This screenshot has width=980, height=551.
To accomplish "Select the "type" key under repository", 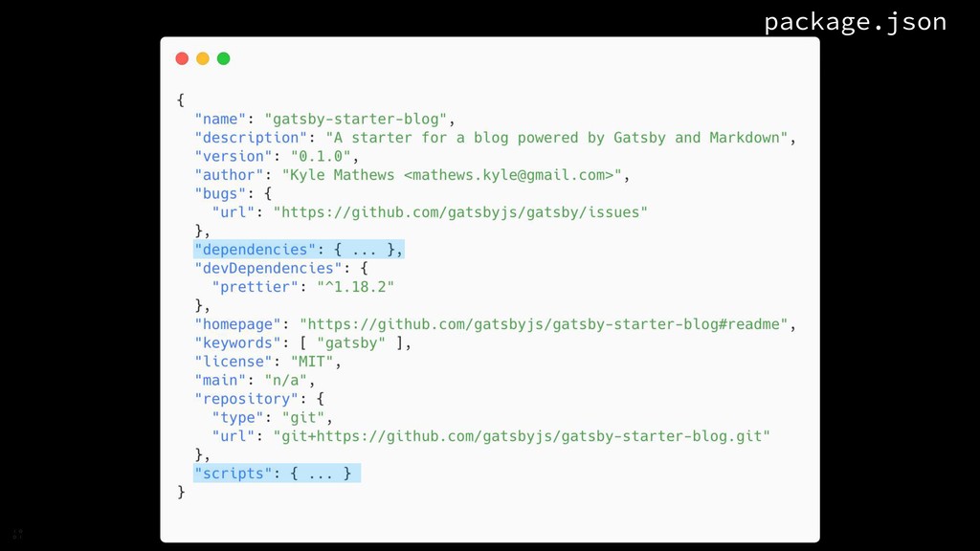I will tap(237, 417).
